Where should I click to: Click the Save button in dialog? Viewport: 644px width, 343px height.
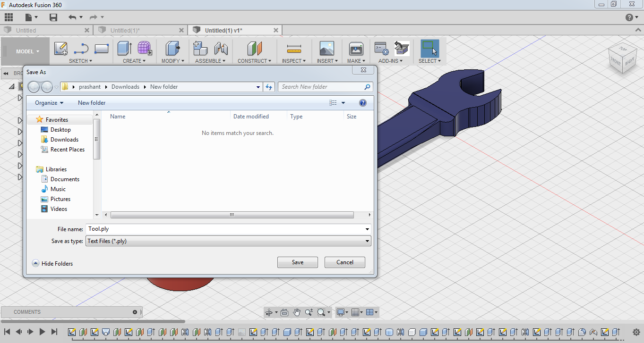tap(298, 262)
